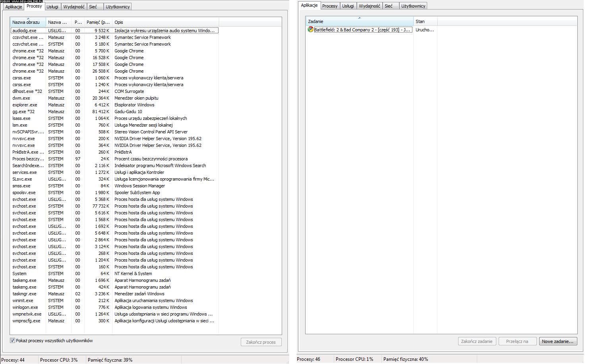Open Wydajność tab in right window
596x364 pixels.
pos(370,6)
